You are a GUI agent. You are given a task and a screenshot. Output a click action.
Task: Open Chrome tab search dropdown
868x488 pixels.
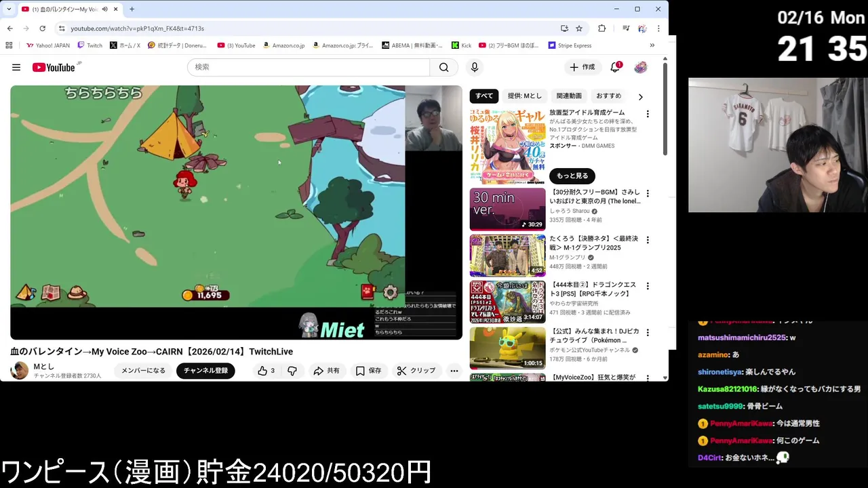pyautogui.click(x=9, y=9)
